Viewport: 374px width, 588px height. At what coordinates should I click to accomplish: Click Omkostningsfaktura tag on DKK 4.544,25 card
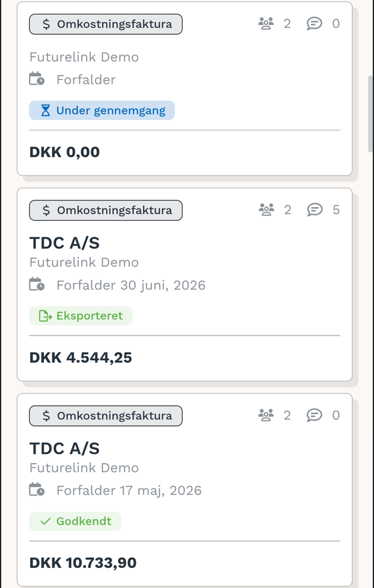tap(106, 210)
